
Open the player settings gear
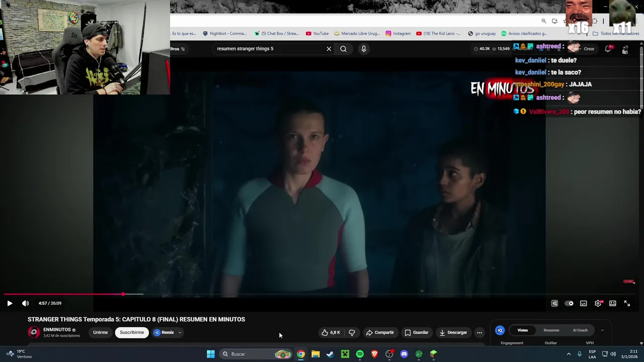coord(598,303)
